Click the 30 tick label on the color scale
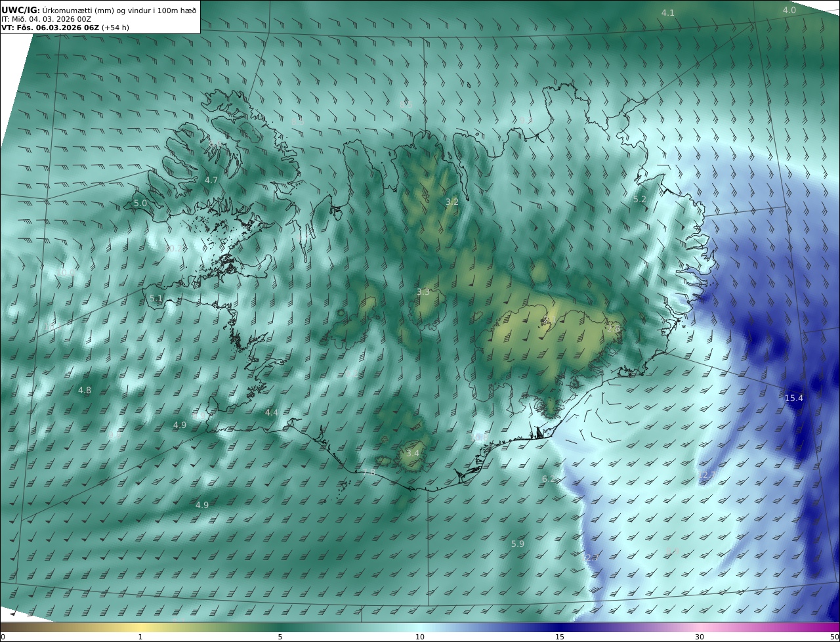840x642 pixels. tap(700, 637)
